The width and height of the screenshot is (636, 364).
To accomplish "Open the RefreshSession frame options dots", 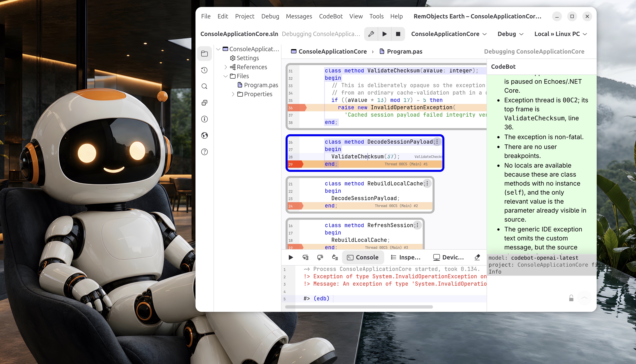I will coord(417,225).
